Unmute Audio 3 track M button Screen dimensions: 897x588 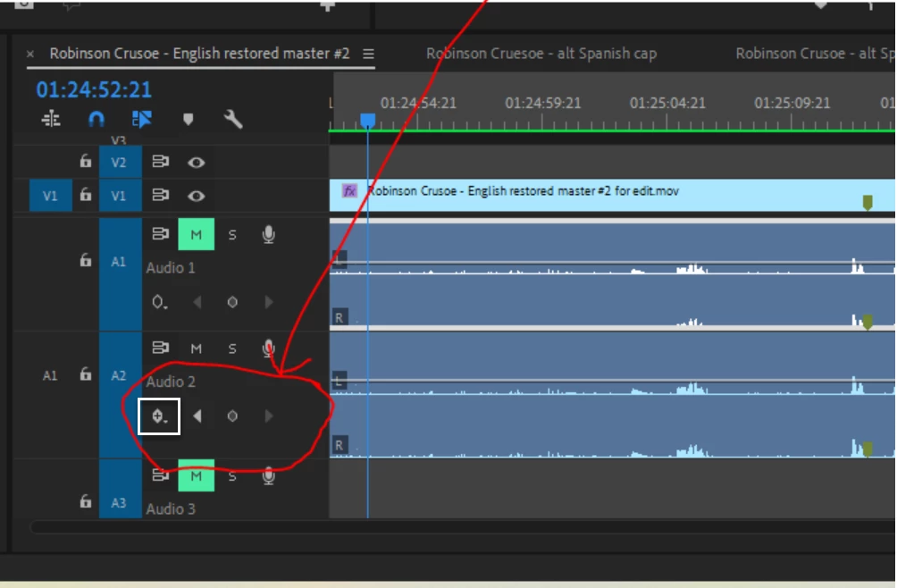(x=197, y=475)
